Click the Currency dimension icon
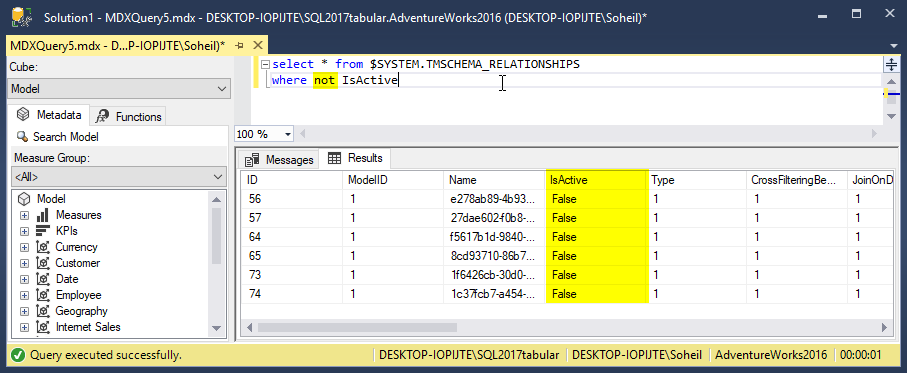Image resolution: width=907 pixels, height=373 pixels. 42,247
